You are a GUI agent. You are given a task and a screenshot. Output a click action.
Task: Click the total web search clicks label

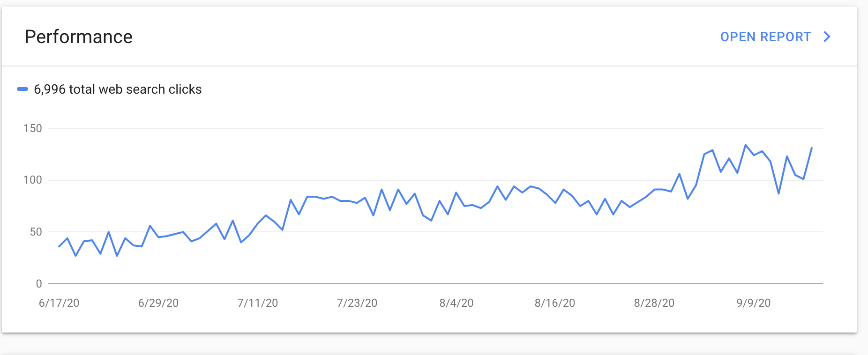tap(118, 89)
